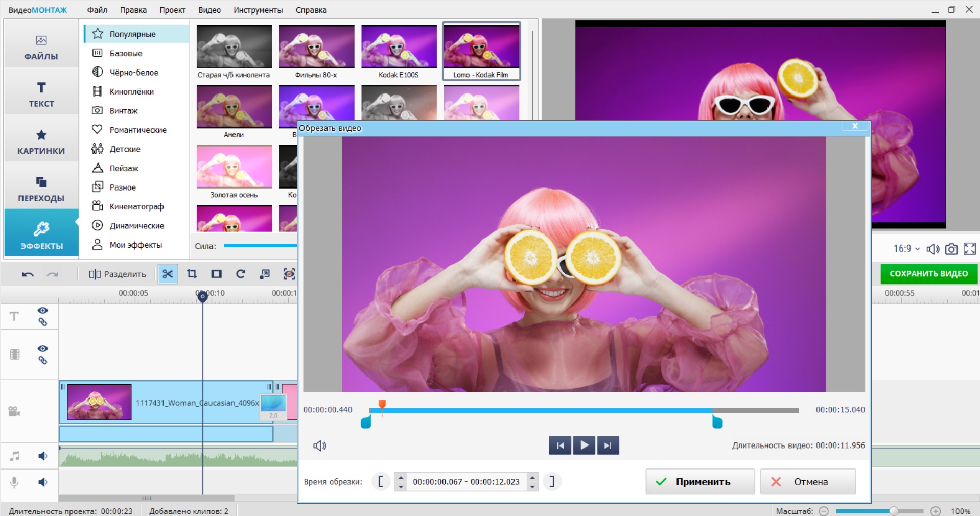Open the Справка menu
The image size is (980, 516).
(311, 10)
